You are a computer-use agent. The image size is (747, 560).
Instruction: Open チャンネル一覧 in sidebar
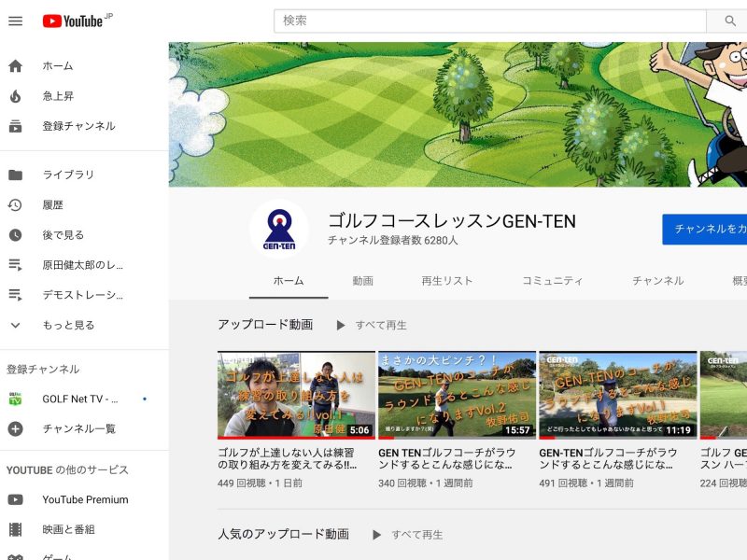click(78, 428)
